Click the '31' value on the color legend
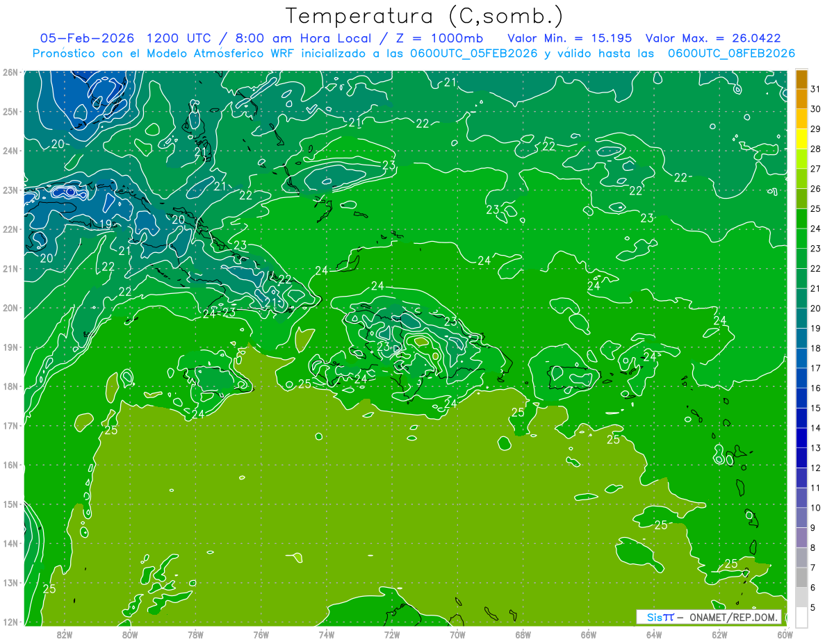 [x=815, y=89]
